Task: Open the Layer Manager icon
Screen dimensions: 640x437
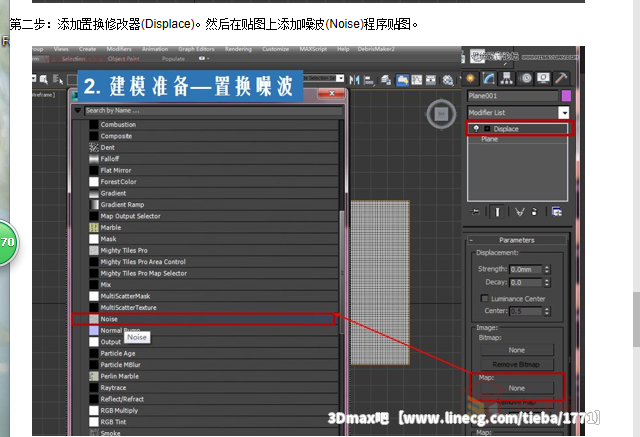Action: [386, 80]
